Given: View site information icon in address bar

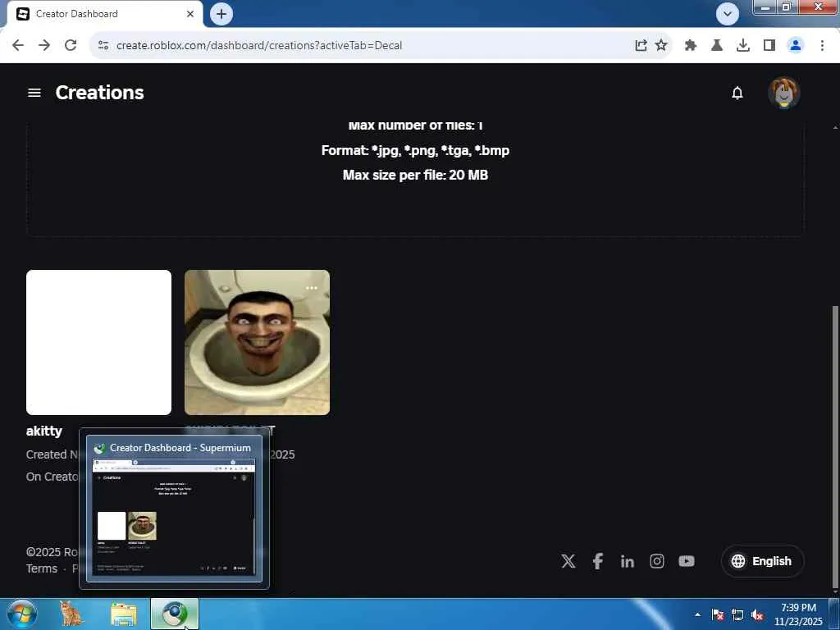Looking at the screenshot, I should coord(103,46).
